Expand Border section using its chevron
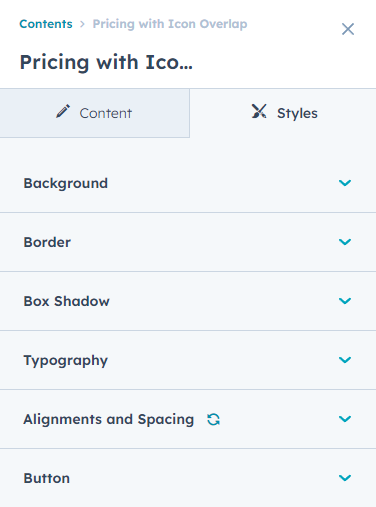The image size is (376, 507). [x=345, y=242]
